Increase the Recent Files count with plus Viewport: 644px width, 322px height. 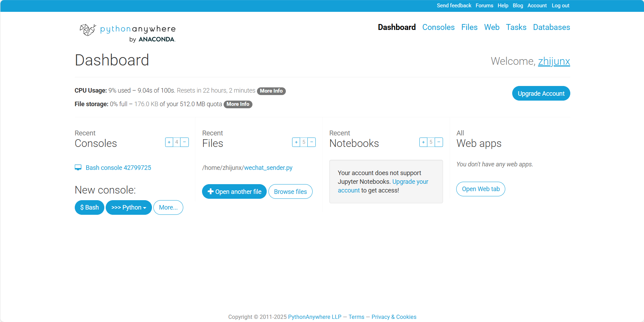[296, 142]
